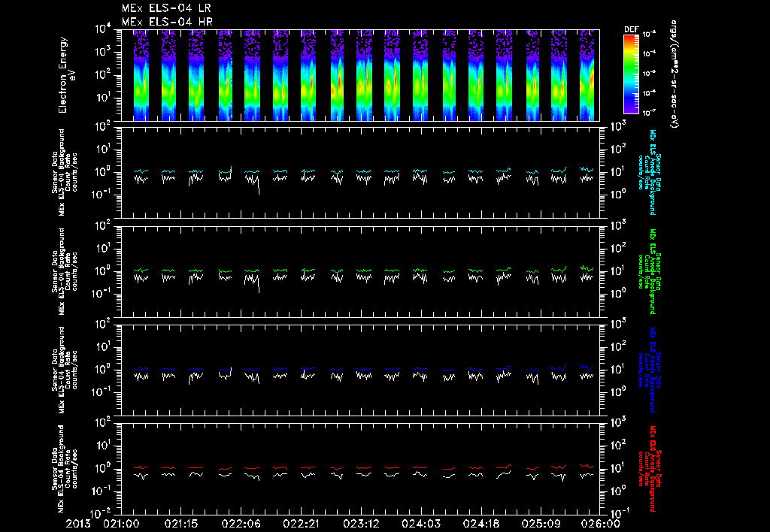
Task: Click the 10^1 tick on the Electron Energy axis
Action: tap(102, 98)
